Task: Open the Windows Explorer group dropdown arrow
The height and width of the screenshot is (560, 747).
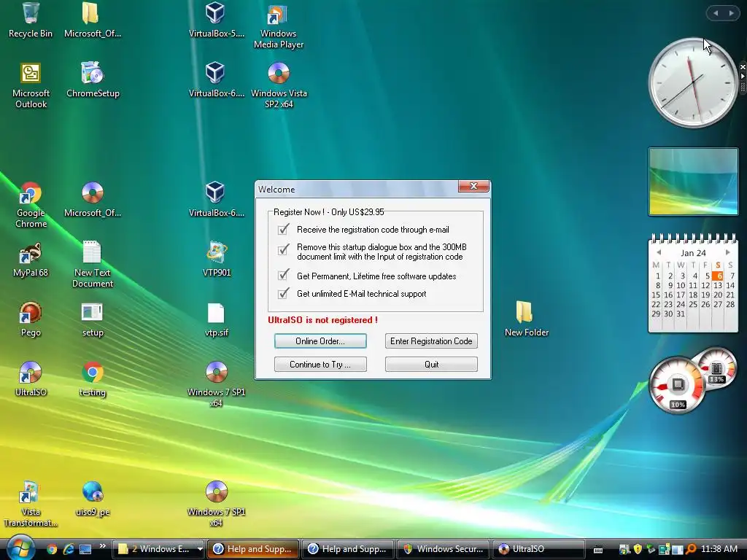Action: pos(200,549)
